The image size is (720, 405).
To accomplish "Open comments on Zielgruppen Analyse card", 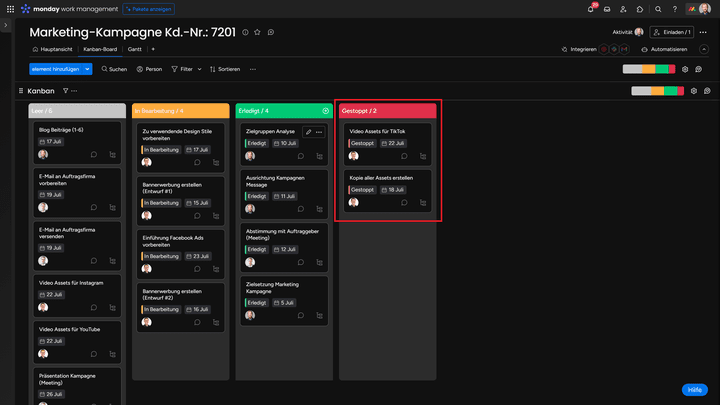I will click(299, 155).
